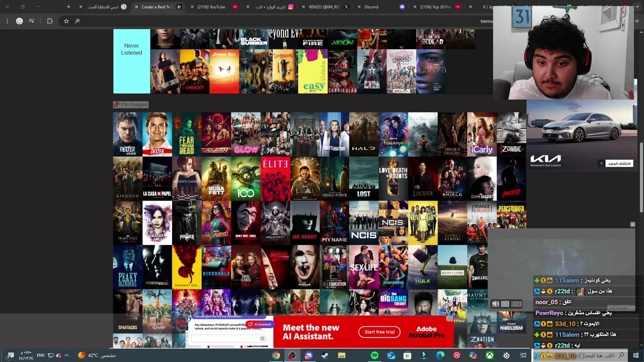Click the Task View icon in taskbar

[x=523, y=355]
